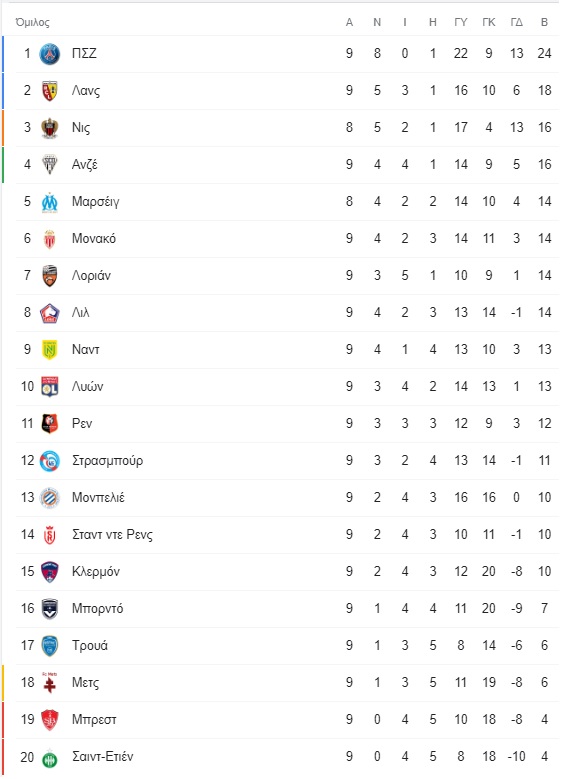Viewport: 566px width, 779px height.
Task: Click the Λανς team logo
Action: coord(50,91)
